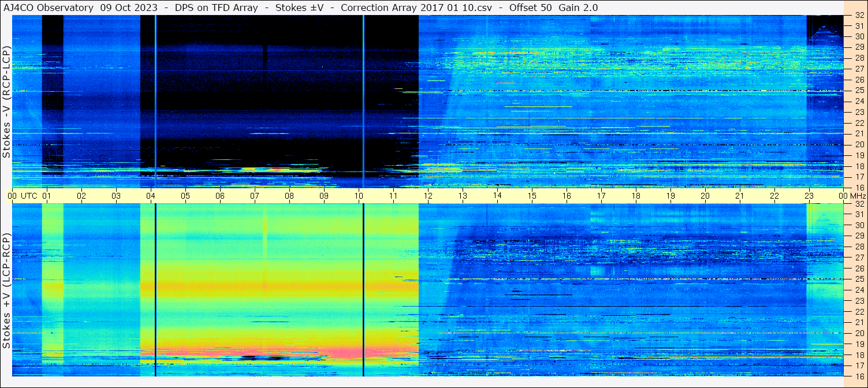
Task: Click the 22 MHz label in Stokes -V panel
Action: tap(859, 122)
